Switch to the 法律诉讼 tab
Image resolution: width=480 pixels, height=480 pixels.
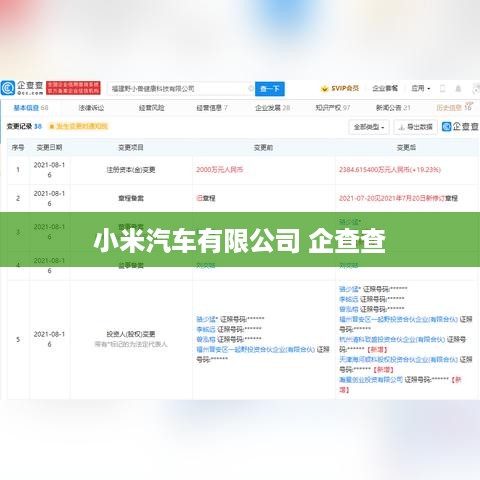91,108
